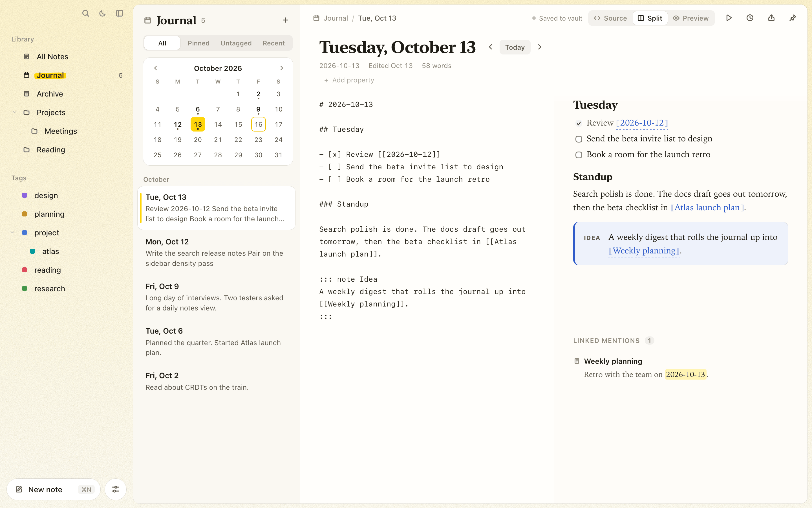Toggle dark mode moon icon

pyautogui.click(x=103, y=14)
